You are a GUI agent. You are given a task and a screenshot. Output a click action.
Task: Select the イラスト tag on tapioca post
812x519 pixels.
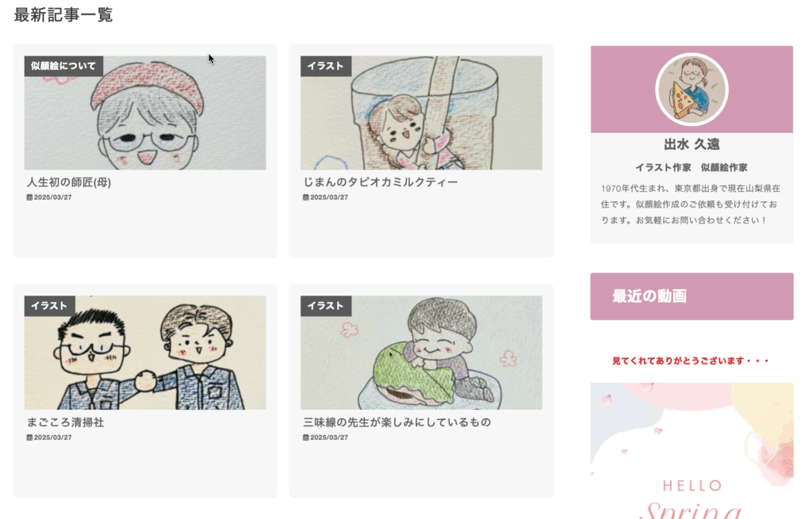[x=326, y=67]
